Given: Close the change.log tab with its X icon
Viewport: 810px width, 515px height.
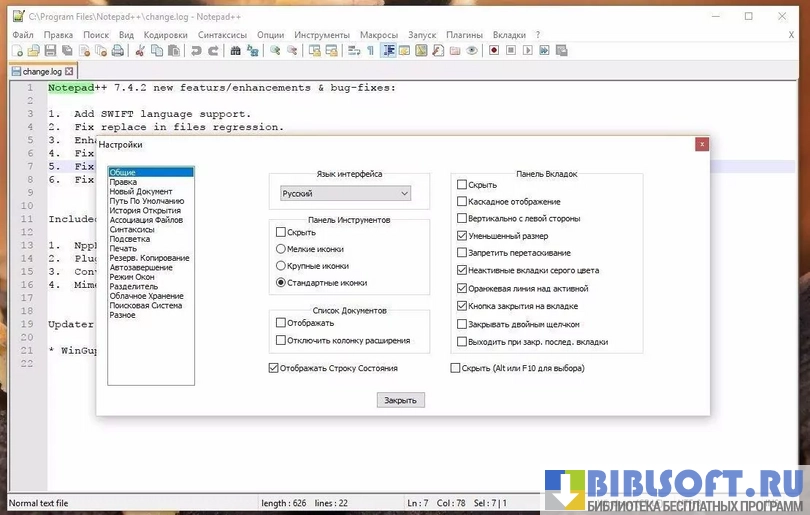Looking at the screenshot, I should (x=68, y=72).
